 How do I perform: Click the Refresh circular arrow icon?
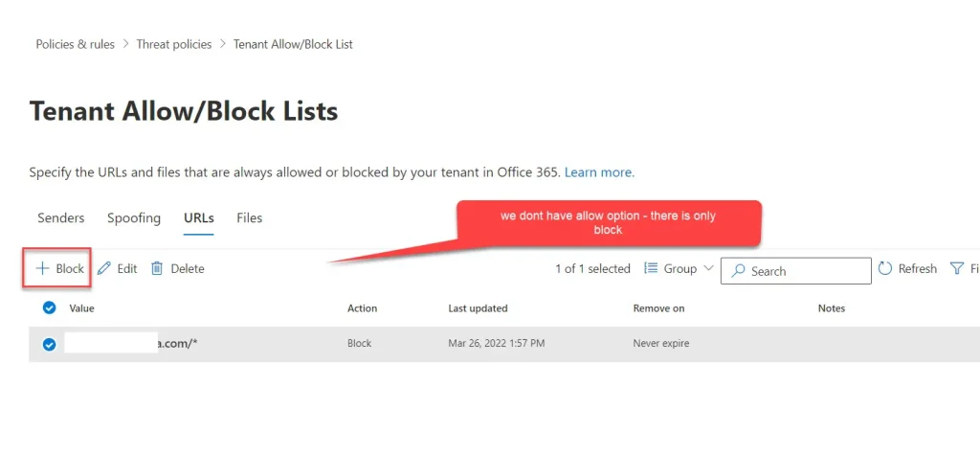tap(885, 269)
